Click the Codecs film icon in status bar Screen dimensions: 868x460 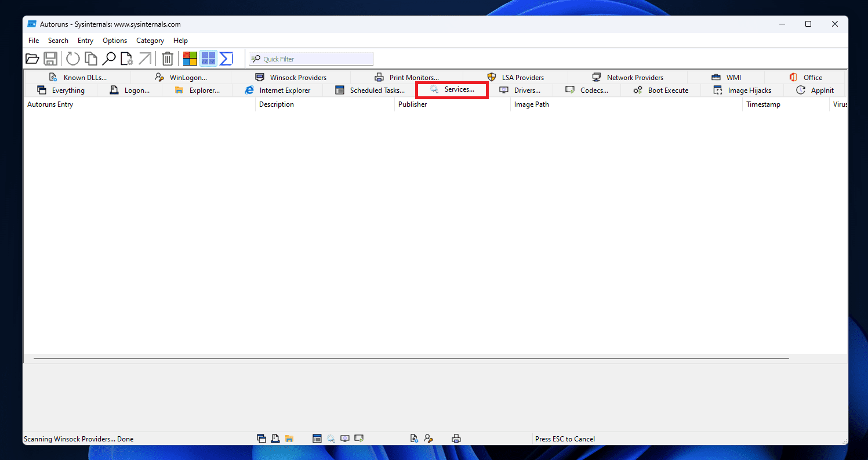[359, 439]
